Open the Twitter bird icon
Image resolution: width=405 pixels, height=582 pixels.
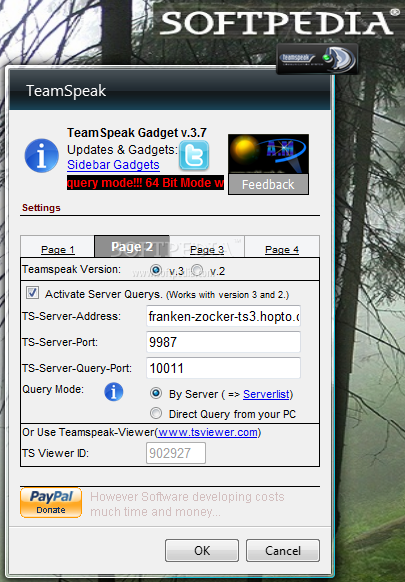[x=194, y=156]
